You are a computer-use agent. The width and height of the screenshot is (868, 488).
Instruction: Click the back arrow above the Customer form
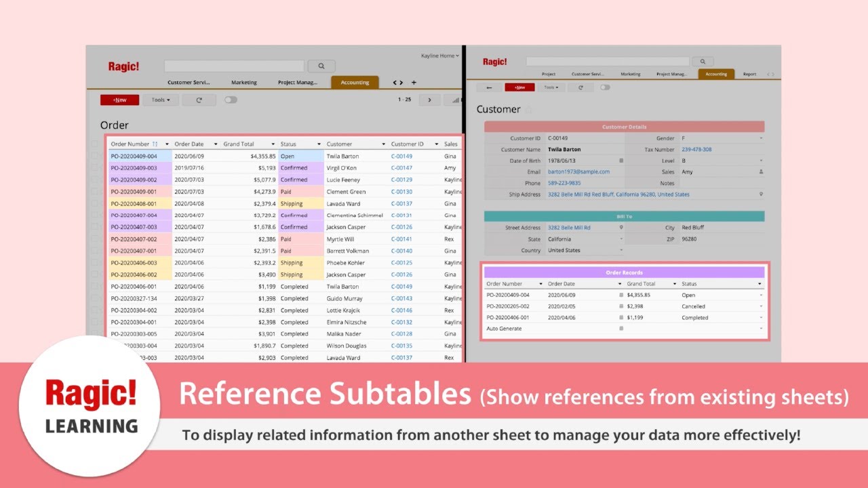pyautogui.click(x=488, y=87)
